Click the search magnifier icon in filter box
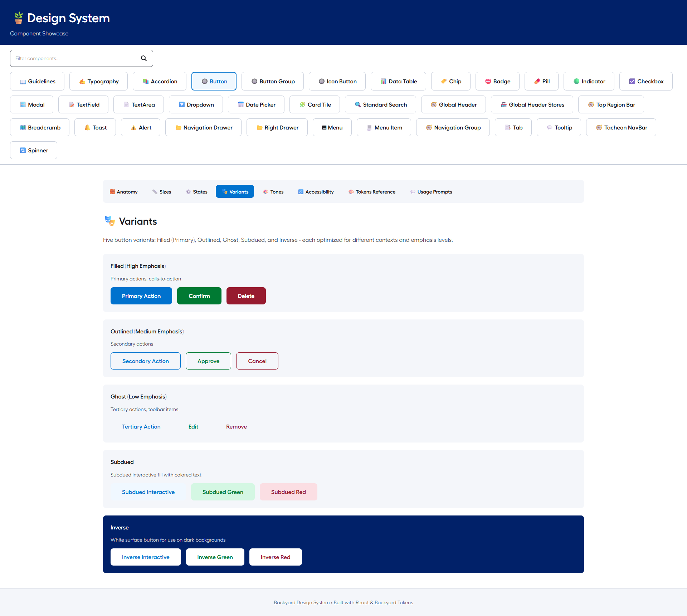 click(x=144, y=58)
